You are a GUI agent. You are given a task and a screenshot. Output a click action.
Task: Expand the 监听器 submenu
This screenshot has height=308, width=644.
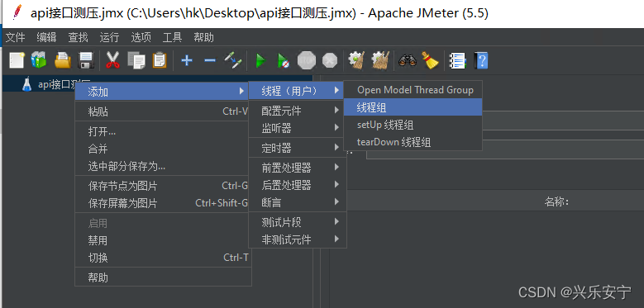point(297,128)
